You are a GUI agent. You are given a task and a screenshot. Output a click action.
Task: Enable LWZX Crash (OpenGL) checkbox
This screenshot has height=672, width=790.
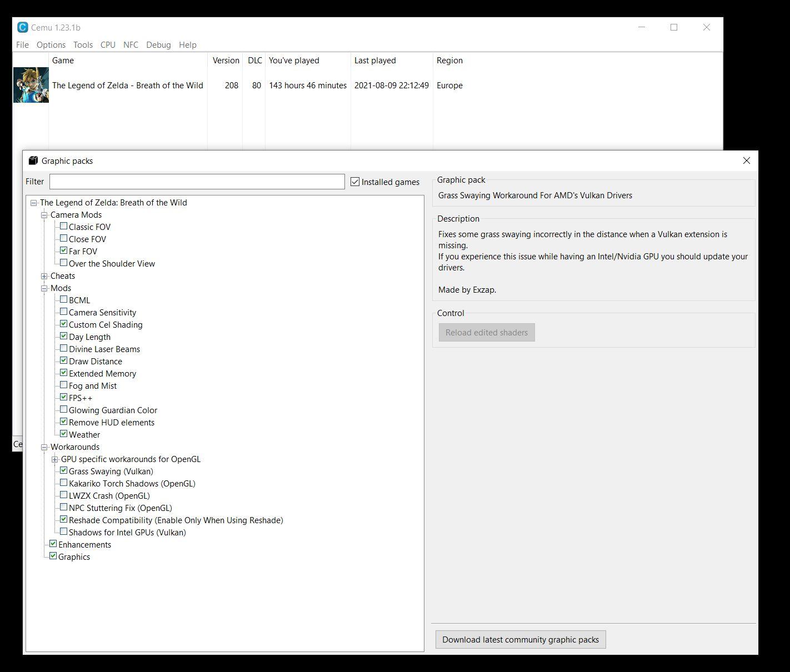63,495
